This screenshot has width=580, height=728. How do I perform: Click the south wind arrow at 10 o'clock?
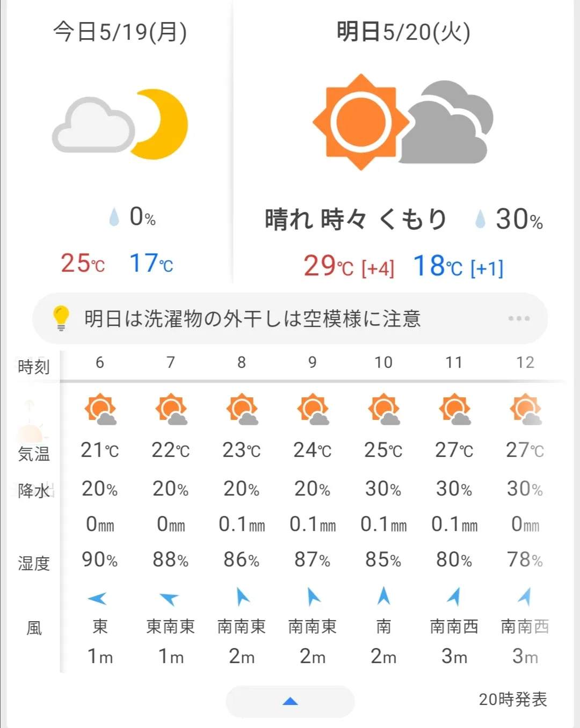click(x=383, y=596)
